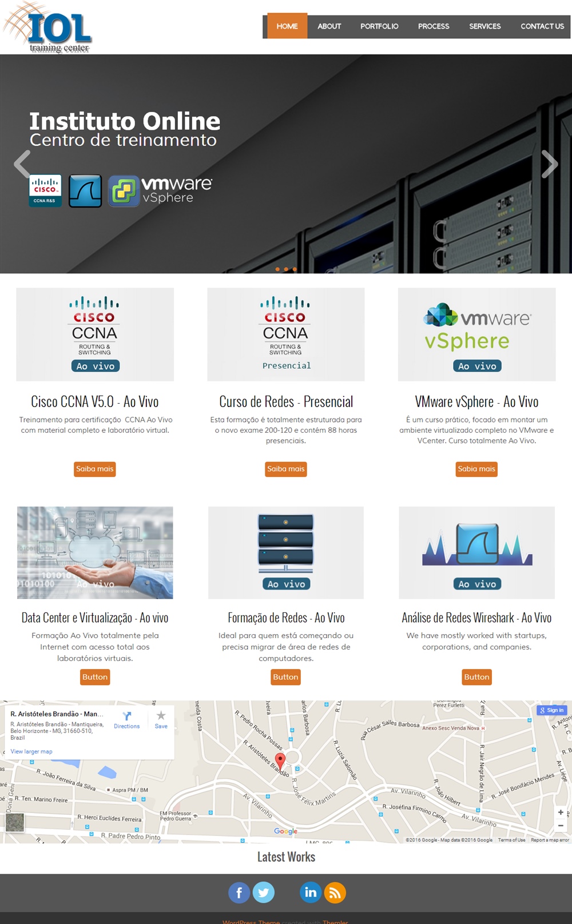Screen dimensions: 572x924
Task: Open the LinkedIn social icon
Action: [x=311, y=893]
